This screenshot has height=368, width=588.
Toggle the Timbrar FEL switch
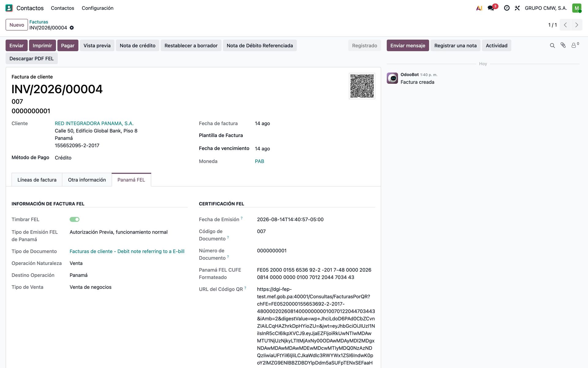[x=74, y=219]
